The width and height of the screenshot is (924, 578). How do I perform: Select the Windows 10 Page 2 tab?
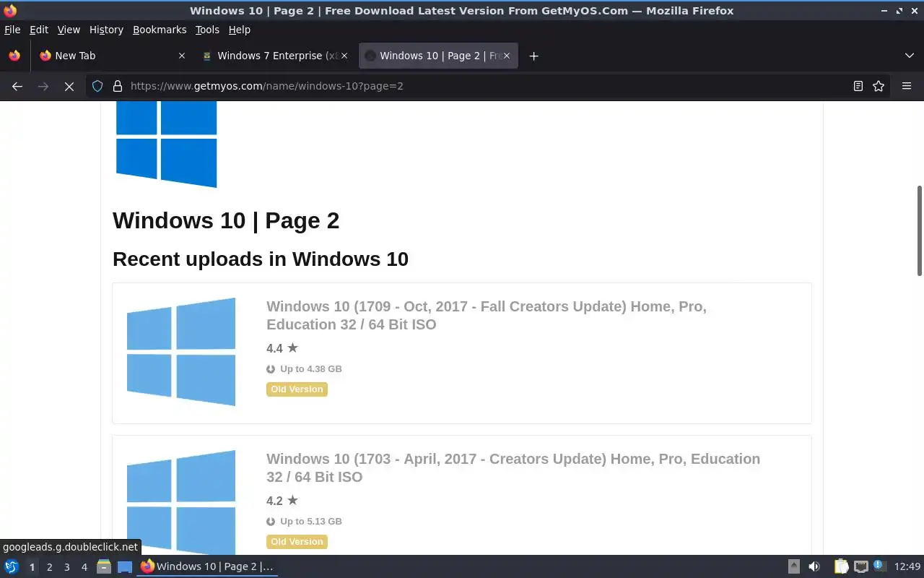pos(438,56)
